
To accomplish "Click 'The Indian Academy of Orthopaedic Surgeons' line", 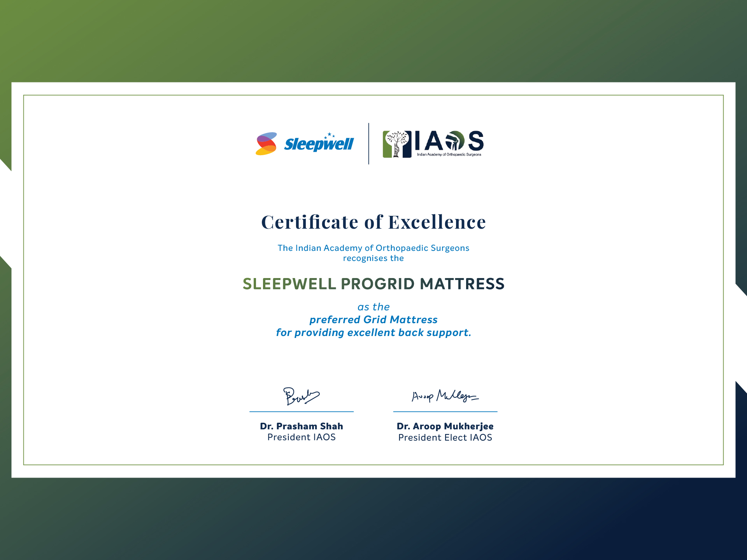I will coord(373,248).
